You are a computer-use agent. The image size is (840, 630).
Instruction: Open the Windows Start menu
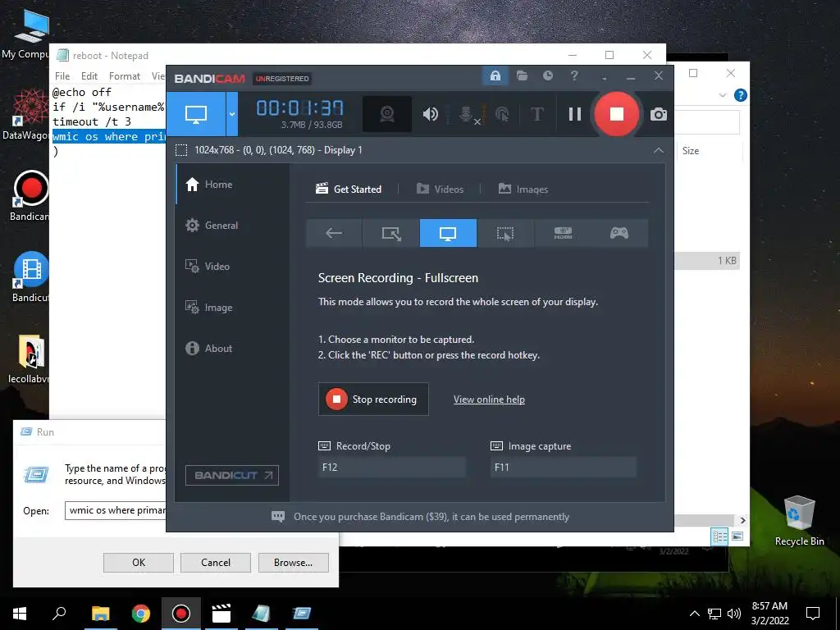pyautogui.click(x=20, y=614)
